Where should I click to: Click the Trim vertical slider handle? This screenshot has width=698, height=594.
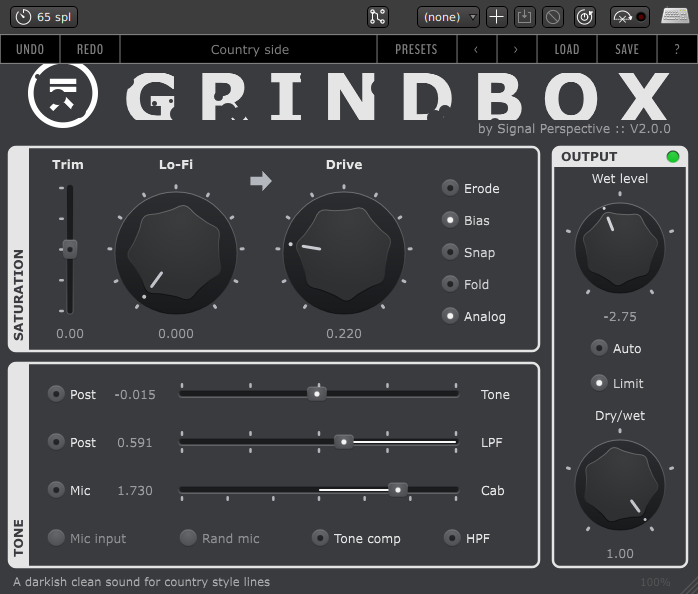pos(70,249)
